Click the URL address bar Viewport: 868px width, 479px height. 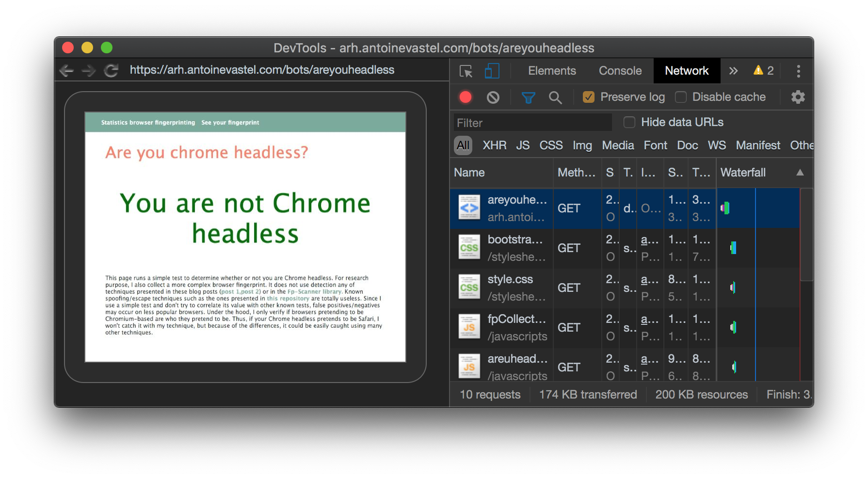(262, 70)
